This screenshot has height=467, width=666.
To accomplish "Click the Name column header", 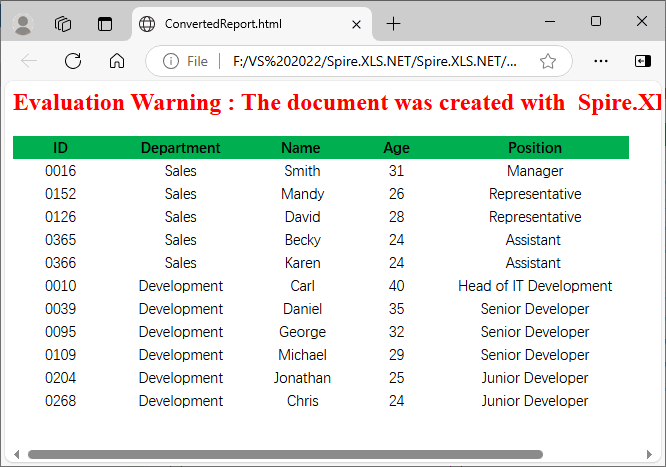I will pos(301,148).
